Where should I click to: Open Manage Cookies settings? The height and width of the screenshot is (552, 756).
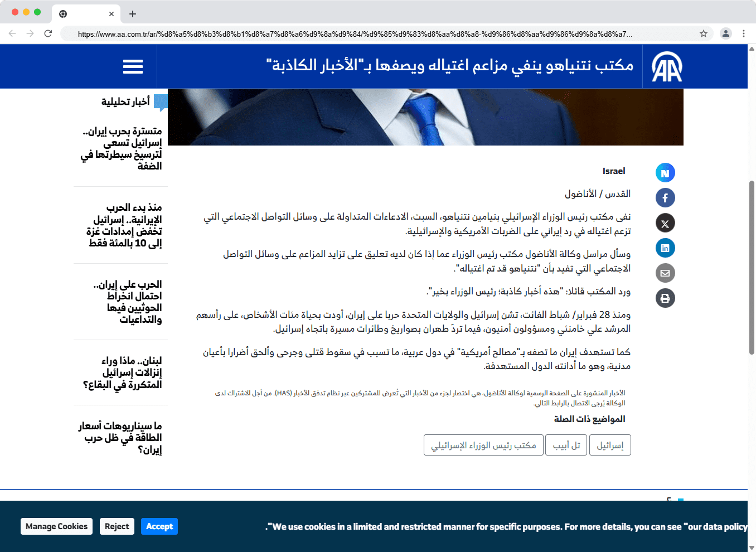[56, 526]
